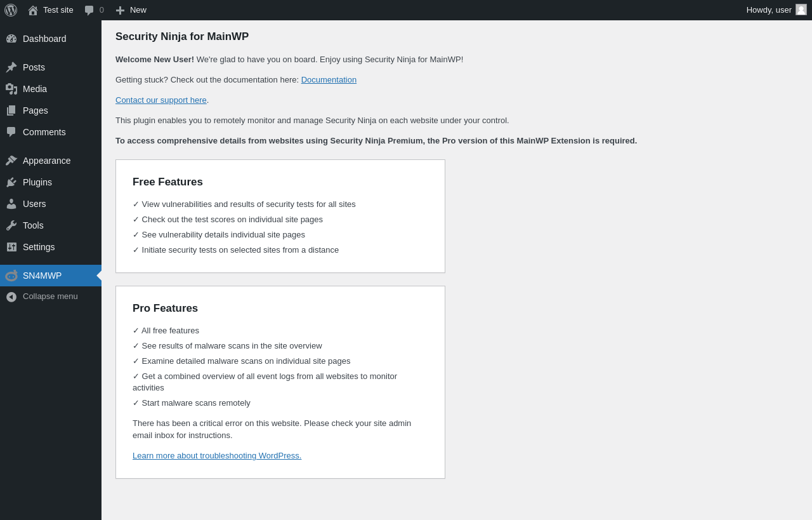Click 'This plugin enables you to remotely monitor' text
Viewport: 812px width, 520px height.
pyautogui.click(x=312, y=121)
